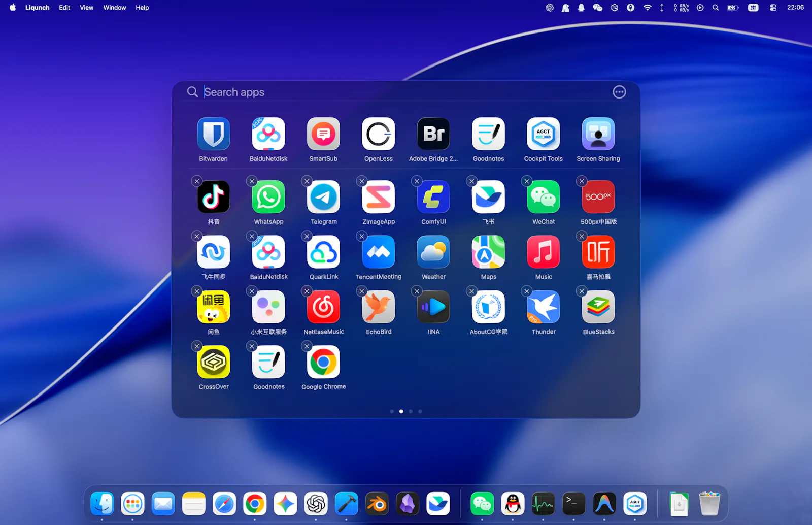Viewport: 812px width, 525px height.
Task: Open 飞牛同步 app
Action: pos(213,252)
